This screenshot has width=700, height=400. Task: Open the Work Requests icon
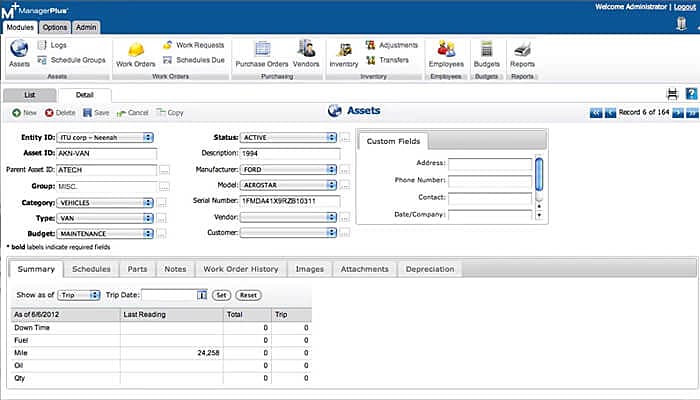click(x=167, y=45)
